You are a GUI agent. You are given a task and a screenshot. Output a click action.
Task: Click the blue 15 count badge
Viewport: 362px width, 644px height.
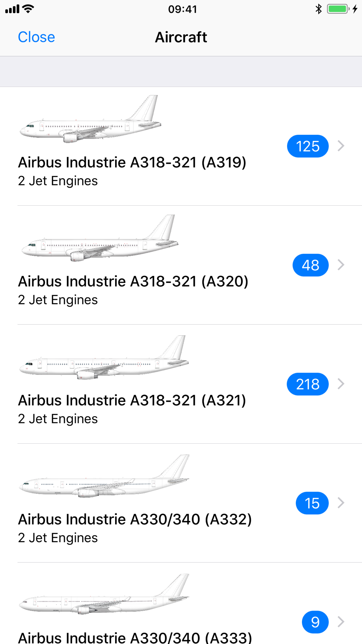pos(312,503)
